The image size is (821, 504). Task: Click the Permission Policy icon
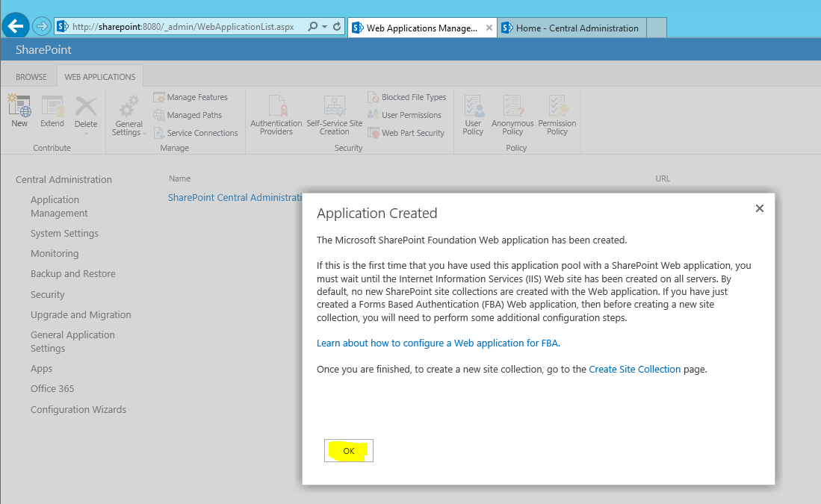557,106
